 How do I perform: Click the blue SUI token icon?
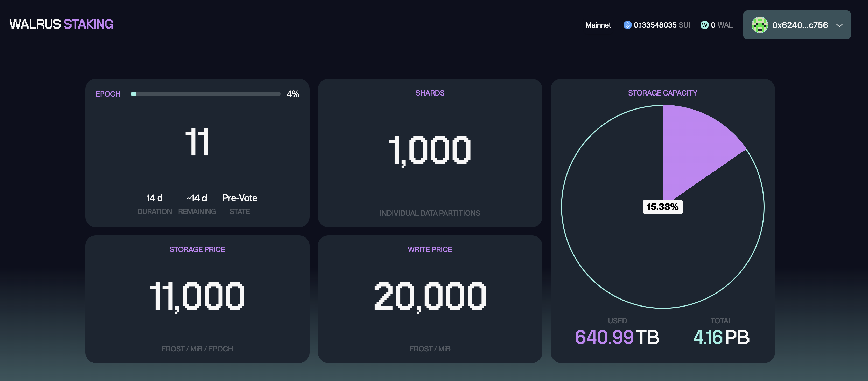point(627,25)
